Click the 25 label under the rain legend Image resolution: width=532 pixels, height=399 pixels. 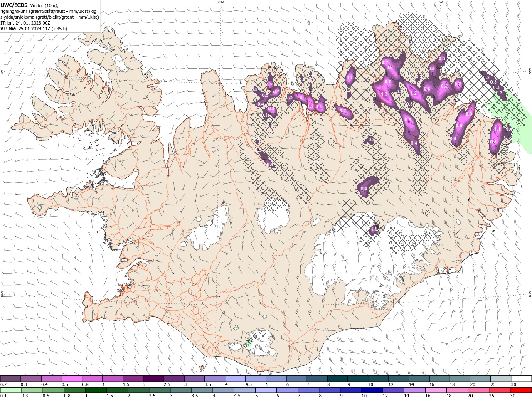pyautogui.click(x=492, y=396)
